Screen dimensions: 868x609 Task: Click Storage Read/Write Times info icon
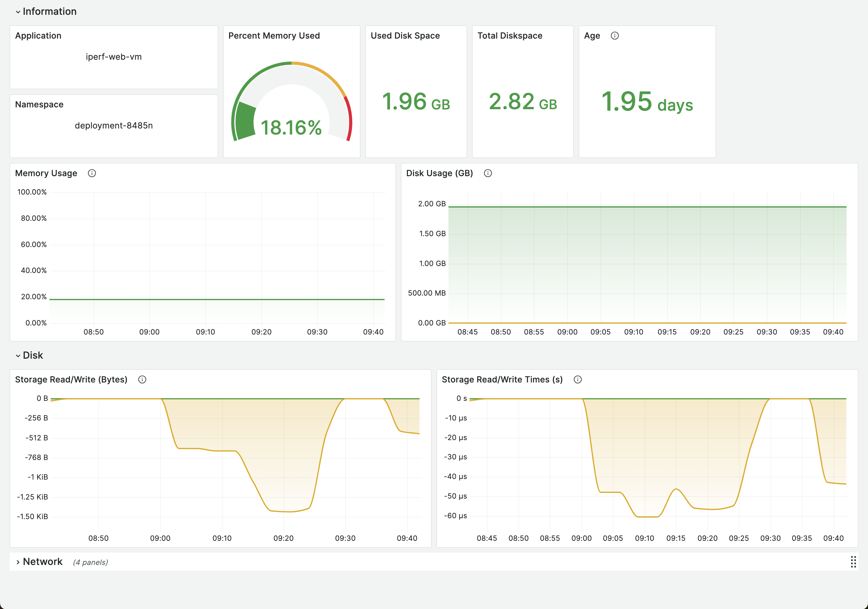click(x=577, y=379)
